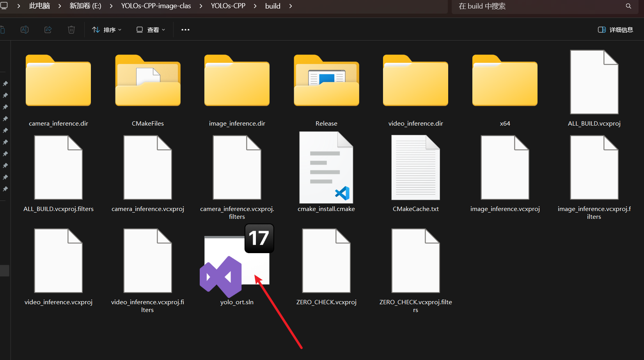Navigate to 新加卷 (E:) in address bar
The width and height of the screenshot is (644, 360).
[x=85, y=6]
